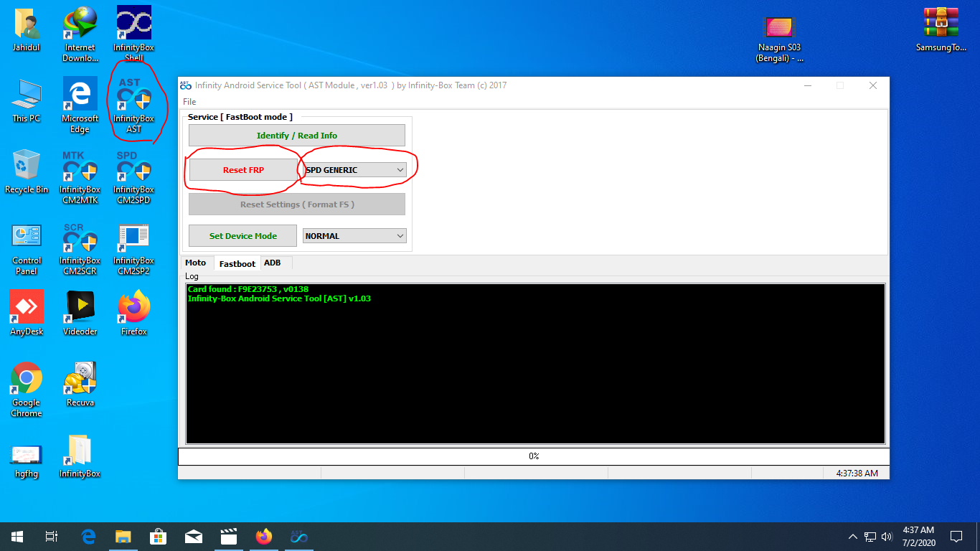Open the volume tray icon
The height and width of the screenshot is (551, 980).
pyautogui.click(x=887, y=537)
